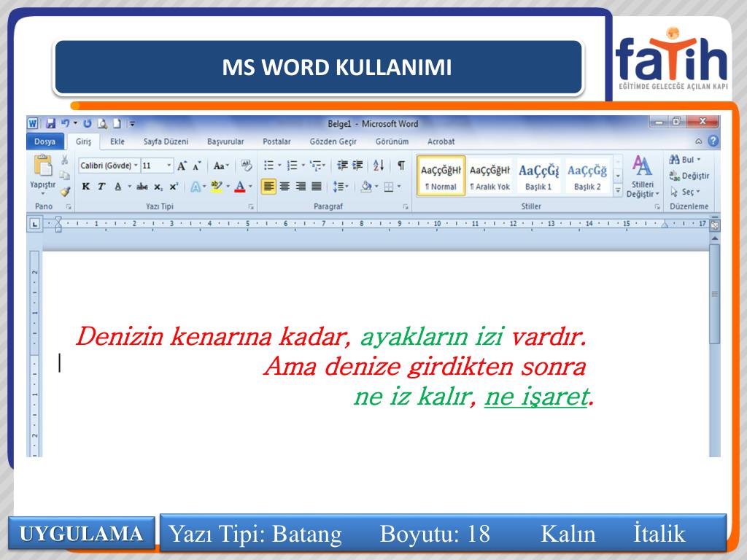Click the Word Help question mark icon
The height and width of the screenshot is (560, 747).
[713, 141]
